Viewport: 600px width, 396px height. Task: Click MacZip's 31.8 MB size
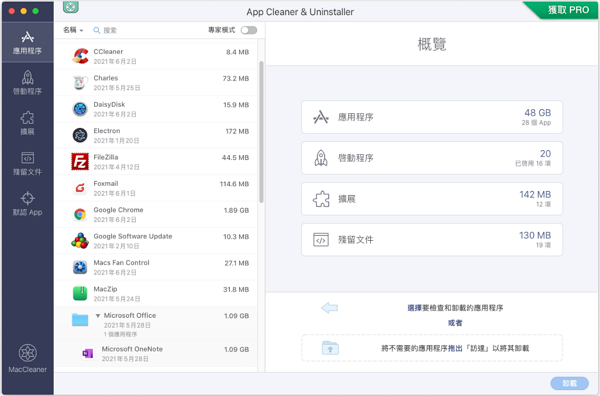click(236, 290)
